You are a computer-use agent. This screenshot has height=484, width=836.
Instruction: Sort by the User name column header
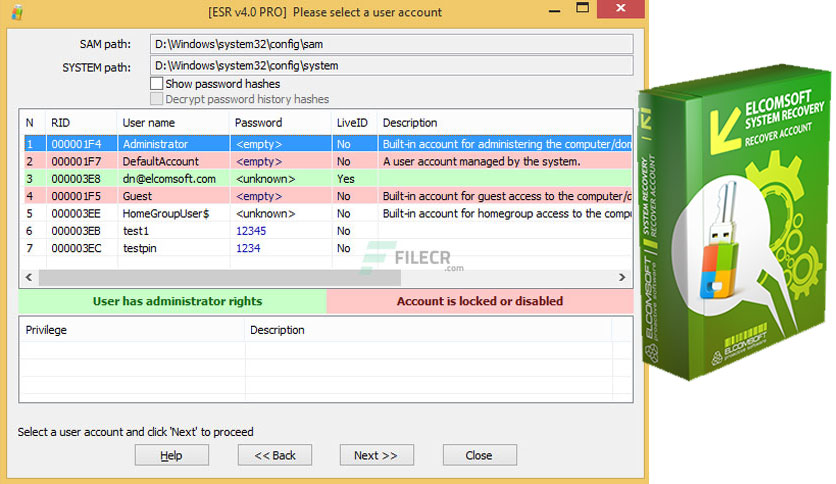click(149, 123)
